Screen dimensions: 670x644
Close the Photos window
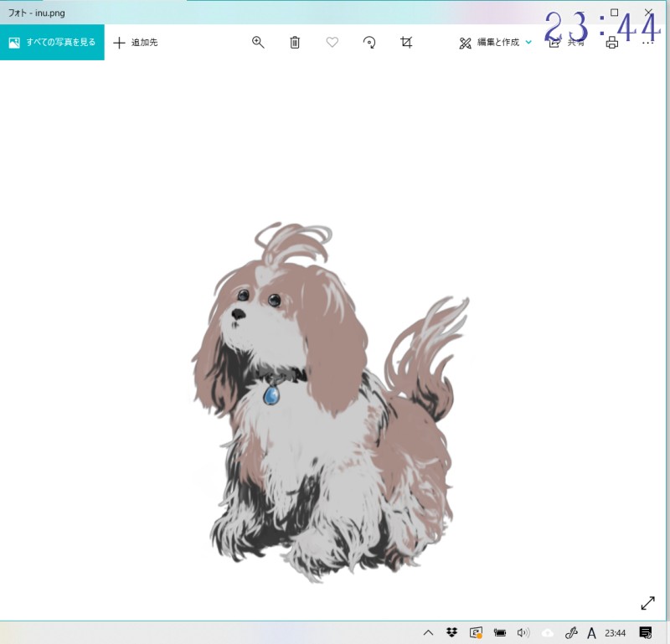[x=648, y=13]
